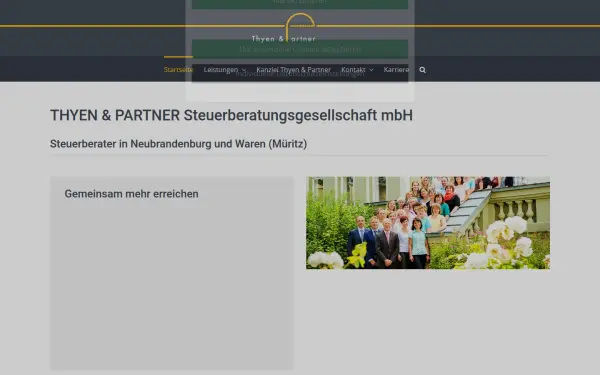
Task: Open the Kontakt menu item
Action: [353, 70]
